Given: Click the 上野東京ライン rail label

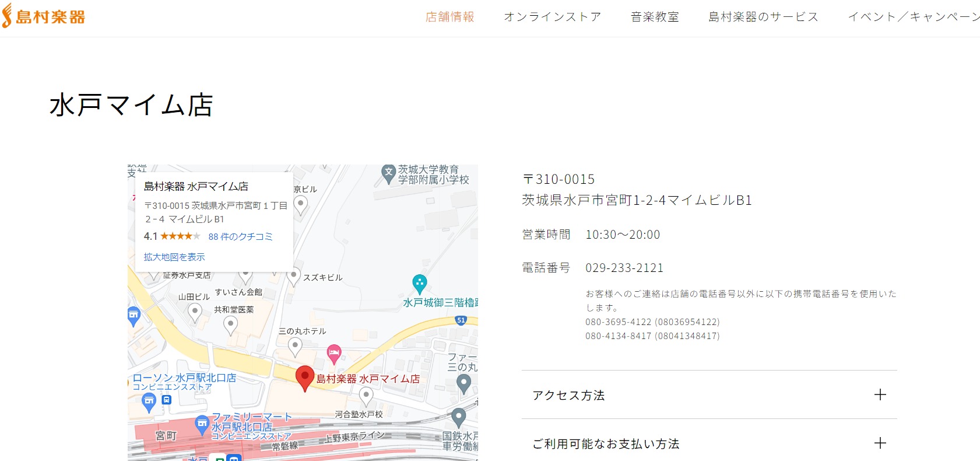Looking at the screenshot, I should point(355,436).
